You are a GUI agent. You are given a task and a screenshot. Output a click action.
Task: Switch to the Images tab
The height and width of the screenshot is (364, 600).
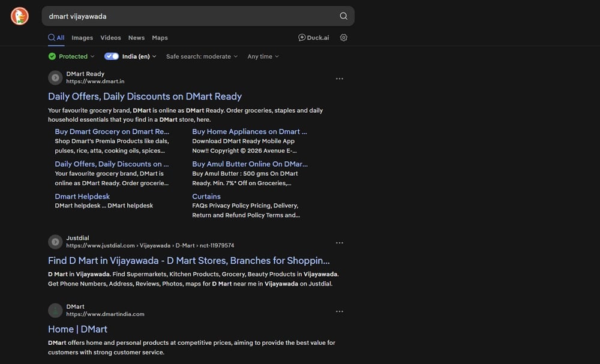(82, 38)
